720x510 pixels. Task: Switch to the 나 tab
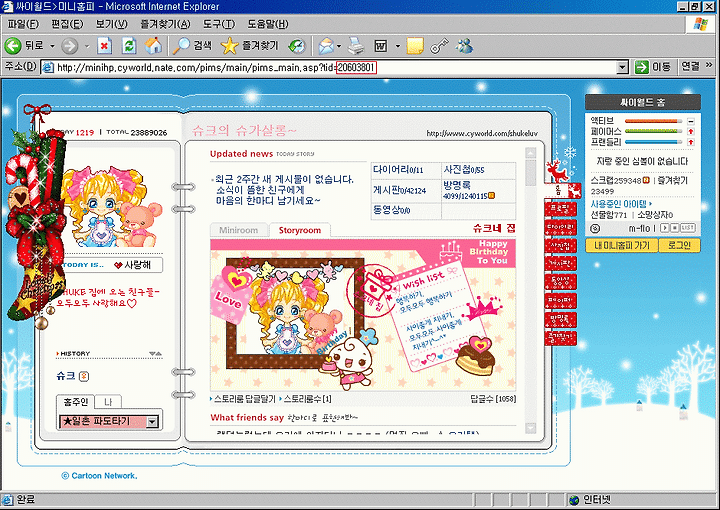tap(108, 402)
